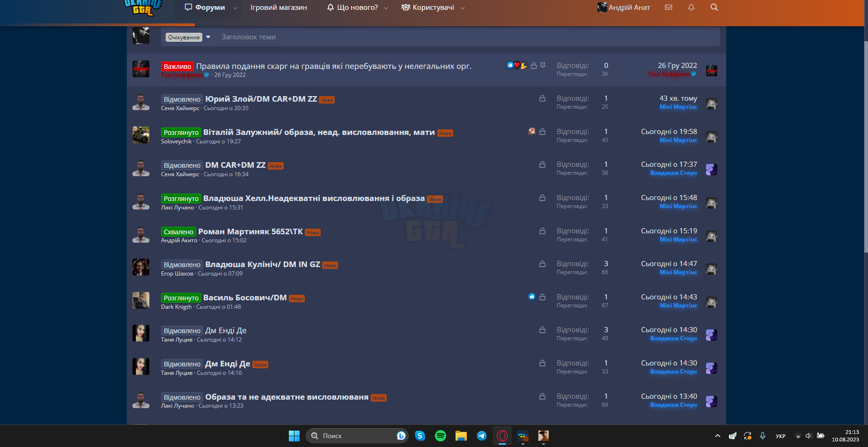
Task: Open the notifications bell icon
Action: click(691, 7)
